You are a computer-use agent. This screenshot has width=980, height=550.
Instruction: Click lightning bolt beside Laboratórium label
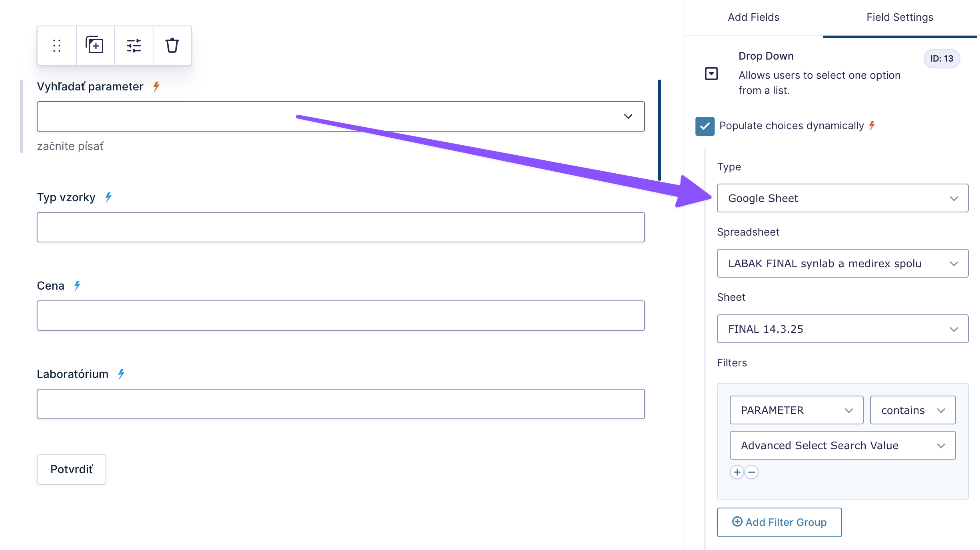point(121,374)
